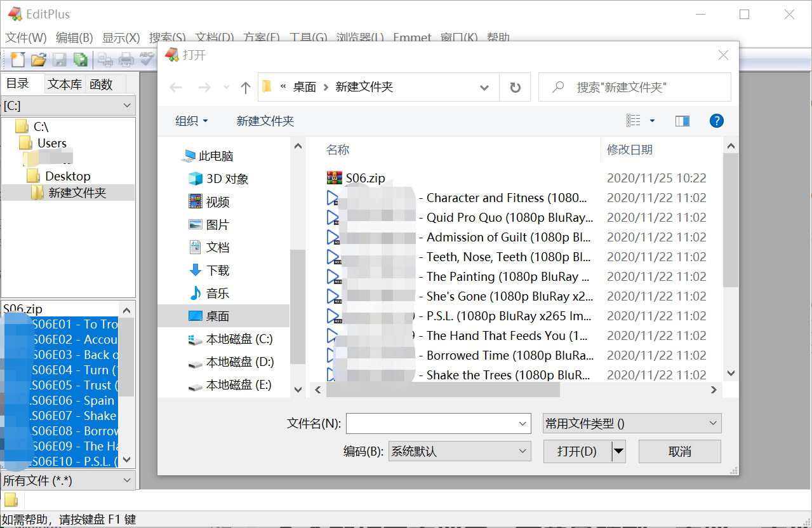
Task: Select 桌面 in the navigation pane
Action: 223,316
